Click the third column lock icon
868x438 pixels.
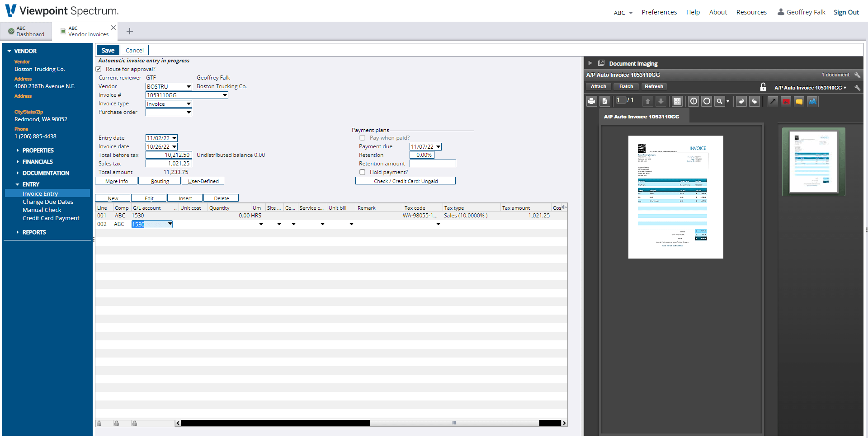coord(134,423)
